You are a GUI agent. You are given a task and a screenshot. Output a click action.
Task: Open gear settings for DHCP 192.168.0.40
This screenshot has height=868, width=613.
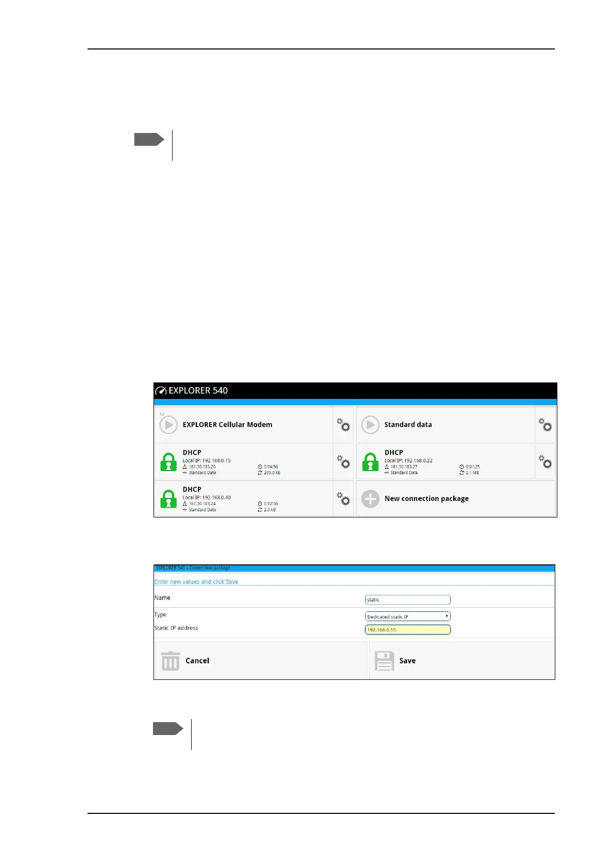tap(344, 499)
